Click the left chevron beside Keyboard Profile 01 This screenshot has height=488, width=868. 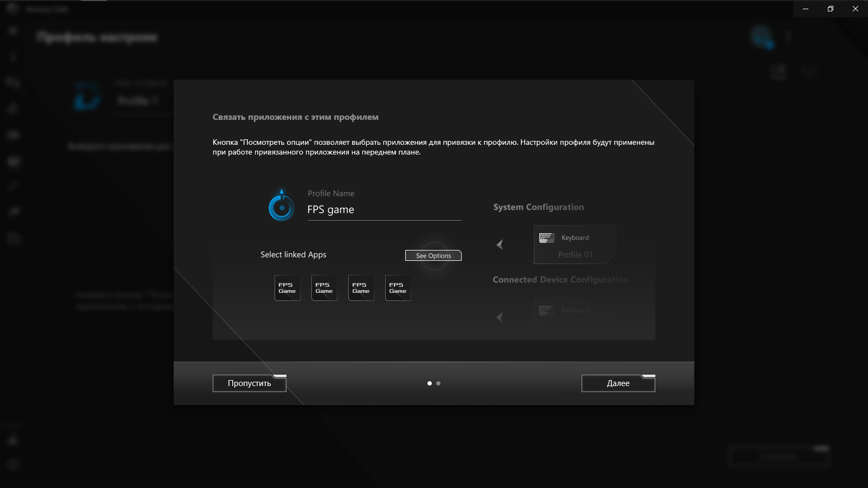[x=500, y=245]
